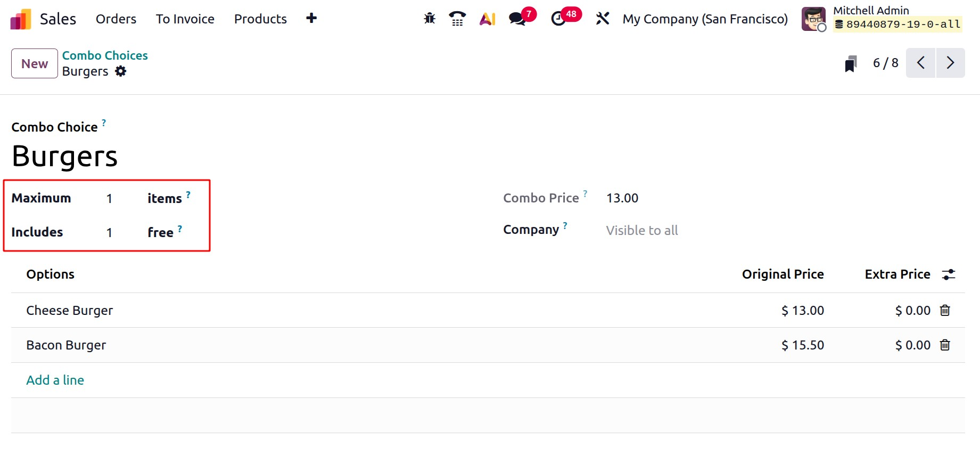Open the Orders menu

point(116,19)
